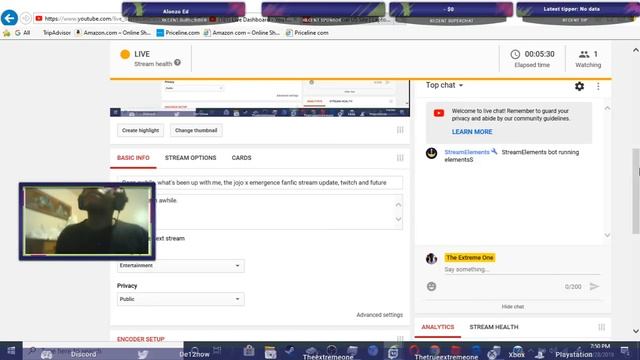Image resolution: width=640 pixels, height=360 pixels.
Task: Open Advanced settings link
Action: pos(380,315)
